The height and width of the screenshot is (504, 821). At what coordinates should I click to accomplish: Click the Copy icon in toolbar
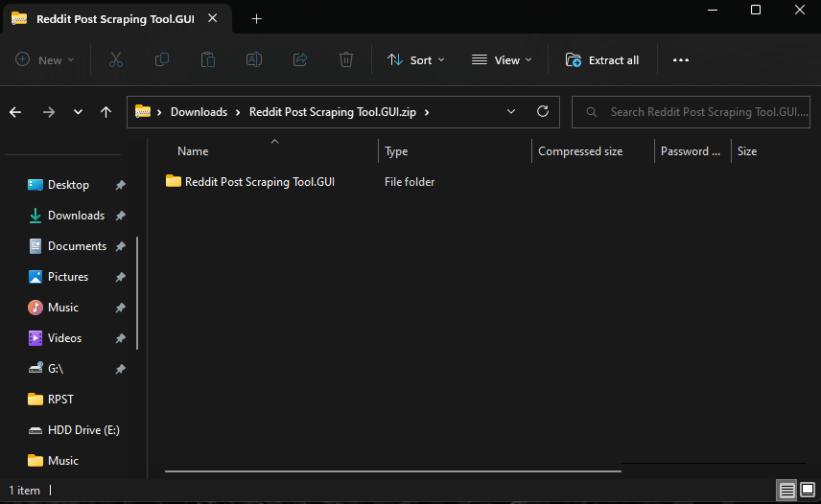click(x=162, y=60)
